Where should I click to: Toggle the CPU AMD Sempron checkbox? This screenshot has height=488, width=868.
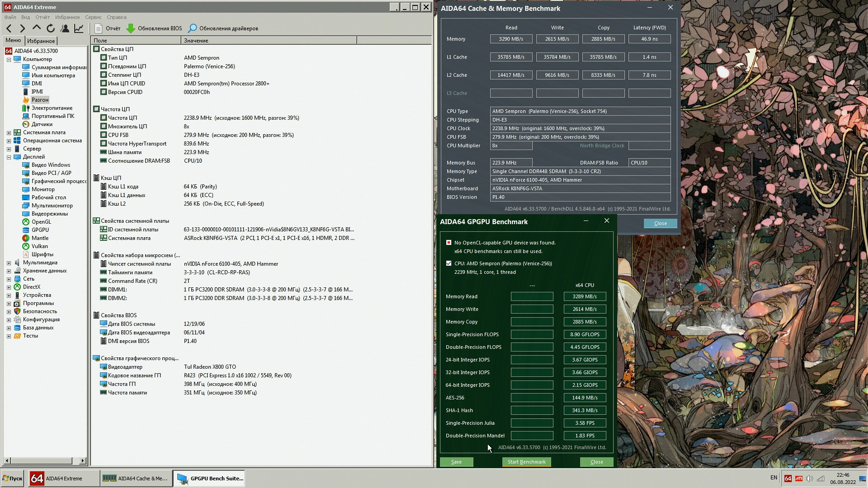point(448,263)
